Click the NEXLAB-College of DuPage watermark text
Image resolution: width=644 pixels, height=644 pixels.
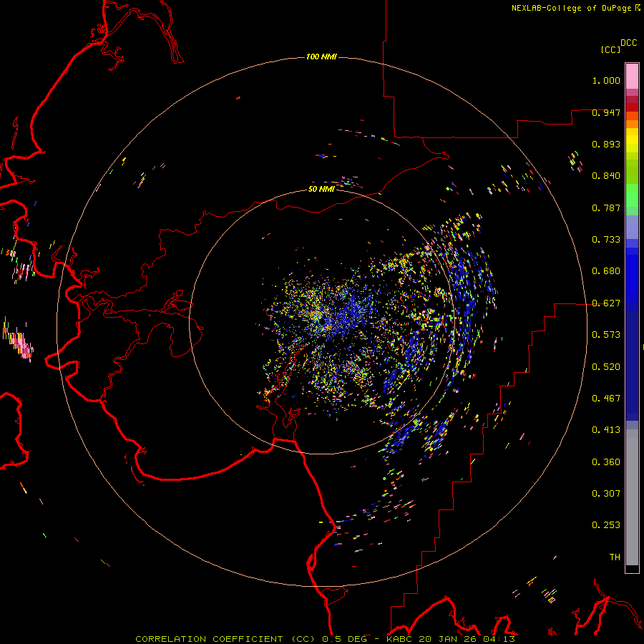tap(572, 8)
